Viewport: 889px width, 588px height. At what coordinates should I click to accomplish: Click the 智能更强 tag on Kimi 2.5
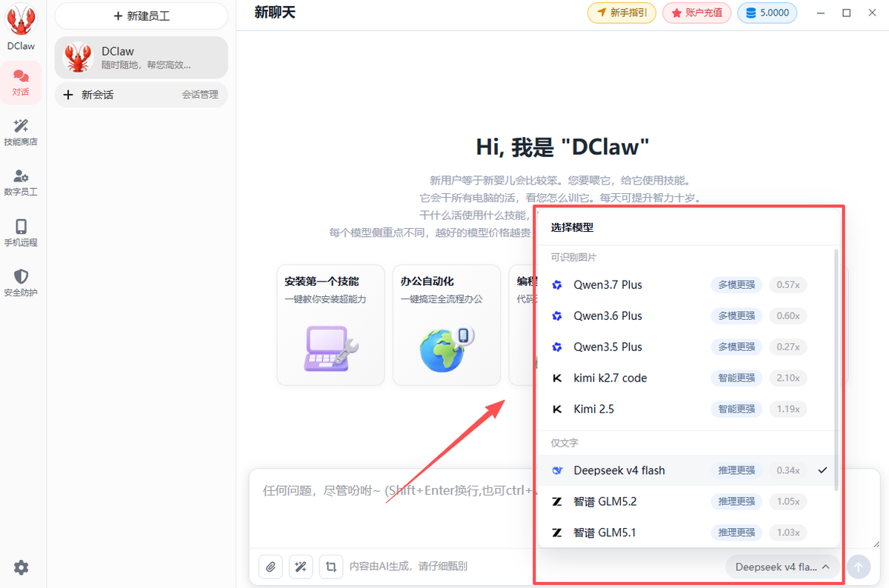pos(736,409)
